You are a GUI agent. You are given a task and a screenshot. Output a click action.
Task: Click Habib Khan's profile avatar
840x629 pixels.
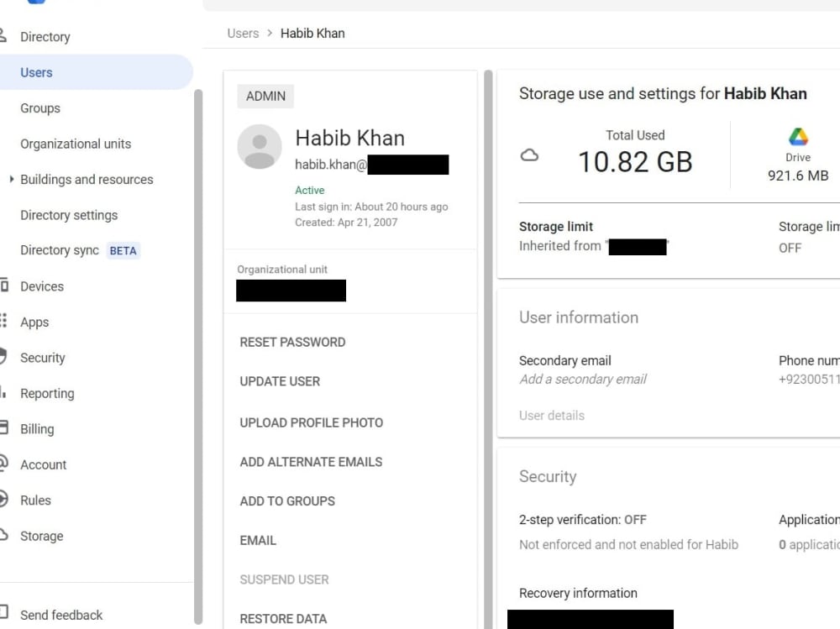[x=260, y=147]
